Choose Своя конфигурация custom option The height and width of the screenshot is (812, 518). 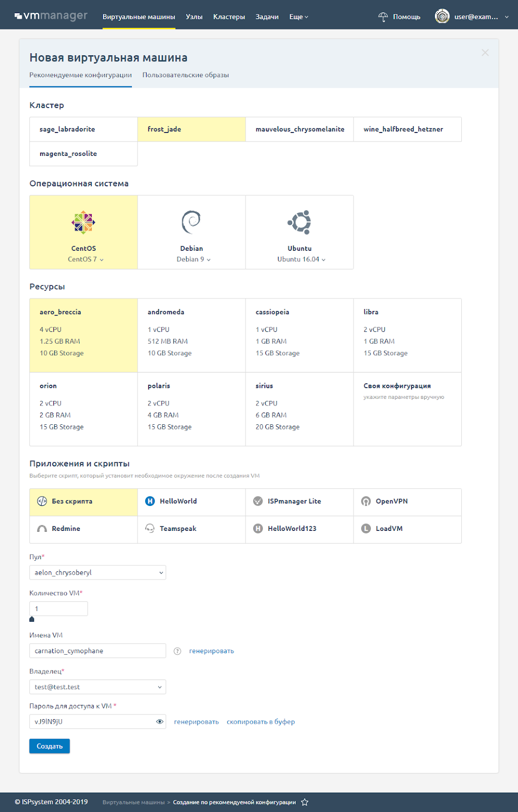[407, 410]
